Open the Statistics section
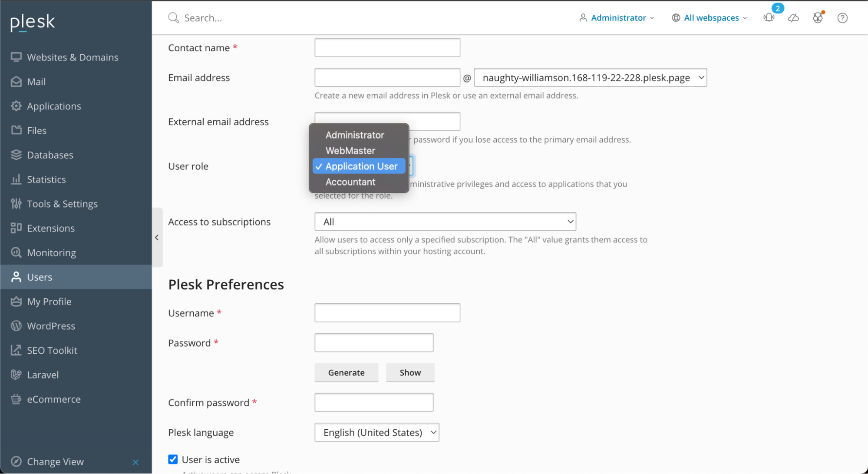Viewport: 868px width, 474px height. (x=46, y=179)
